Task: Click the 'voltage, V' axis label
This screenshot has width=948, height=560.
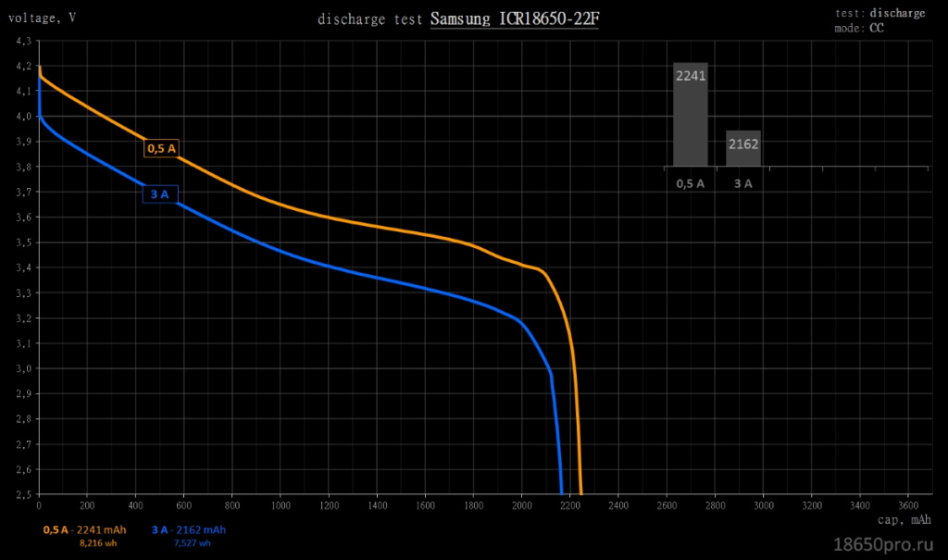Action: [42, 19]
